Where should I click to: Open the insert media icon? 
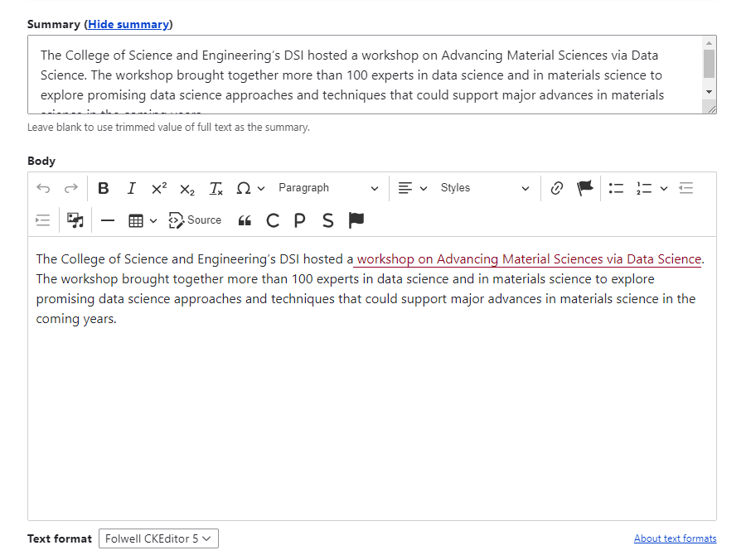[75, 220]
